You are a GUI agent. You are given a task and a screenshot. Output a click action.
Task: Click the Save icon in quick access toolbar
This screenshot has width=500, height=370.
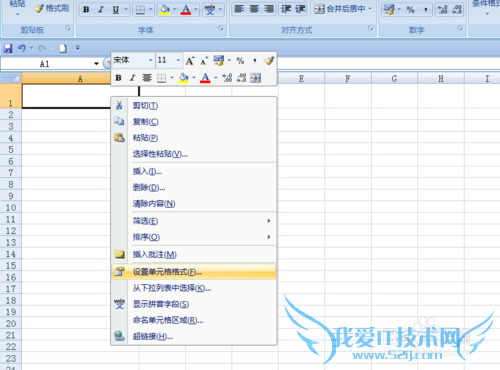tap(8, 48)
